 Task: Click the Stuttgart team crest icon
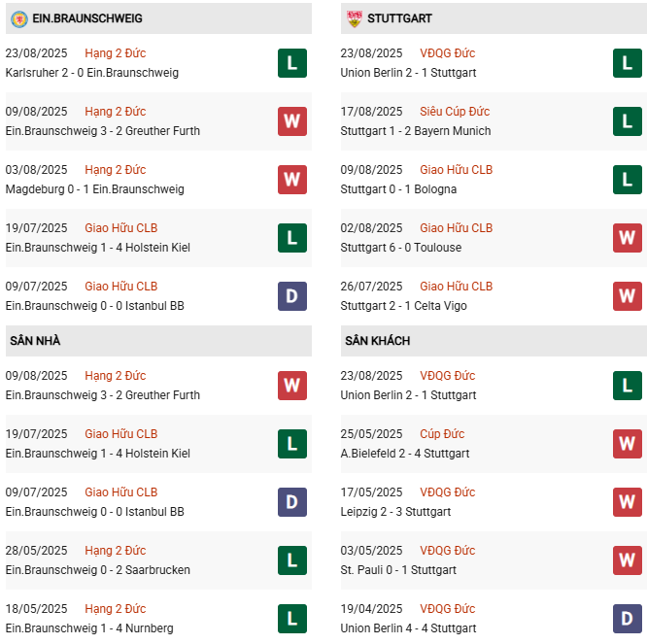click(354, 18)
